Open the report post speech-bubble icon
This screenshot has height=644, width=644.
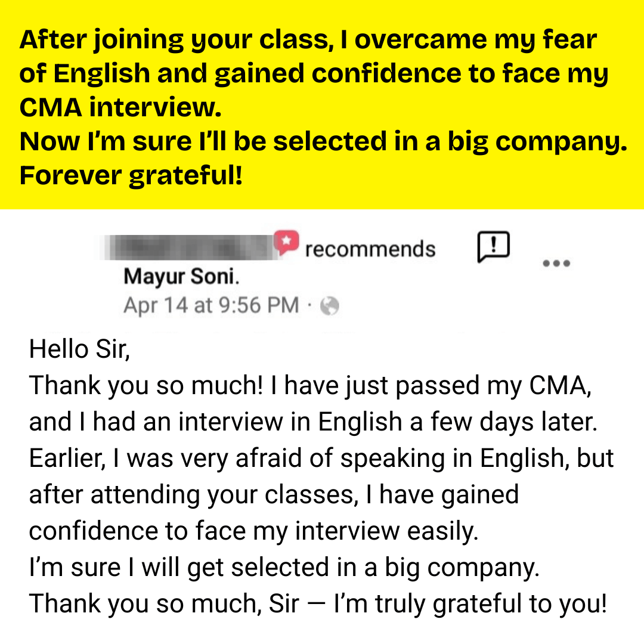point(494,246)
